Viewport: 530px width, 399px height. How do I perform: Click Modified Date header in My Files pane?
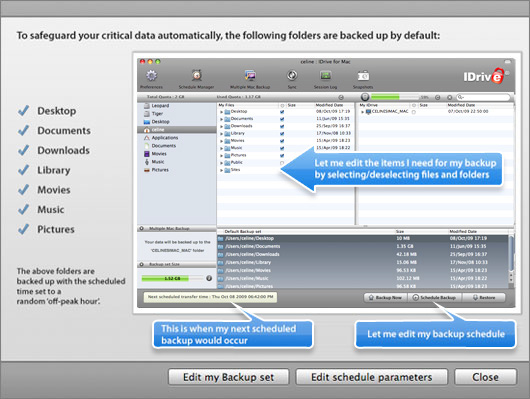tap(329, 105)
